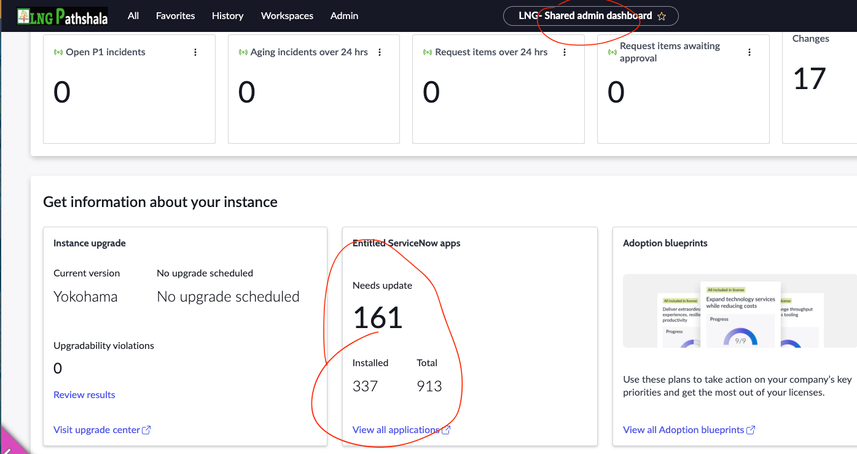
Task: Open the View all applications link
Action: pyautogui.click(x=396, y=430)
